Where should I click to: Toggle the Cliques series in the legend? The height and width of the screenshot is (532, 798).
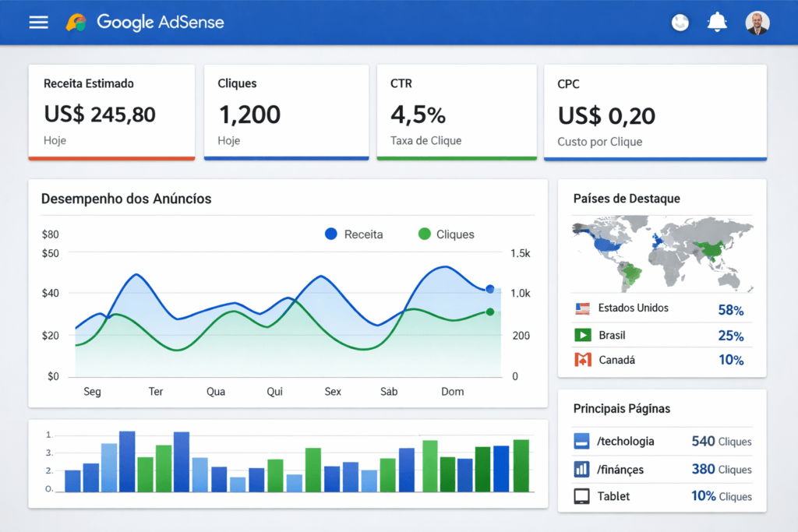click(x=446, y=234)
